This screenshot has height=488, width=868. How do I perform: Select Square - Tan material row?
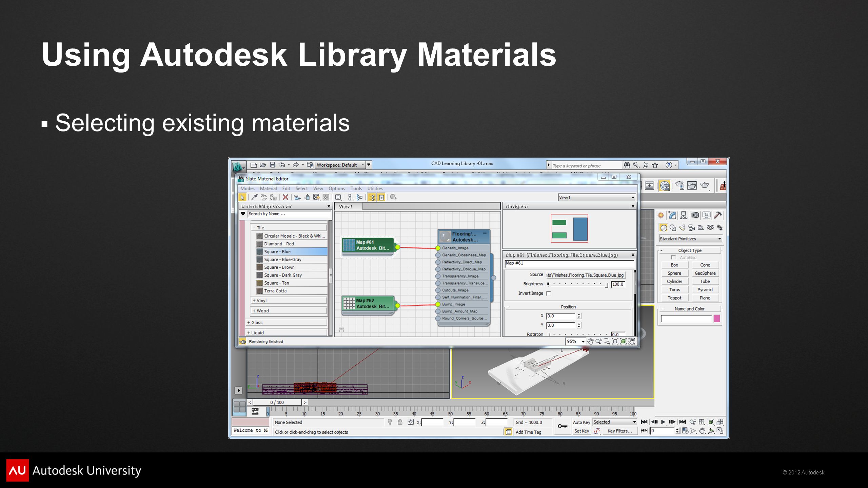(x=292, y=283)
